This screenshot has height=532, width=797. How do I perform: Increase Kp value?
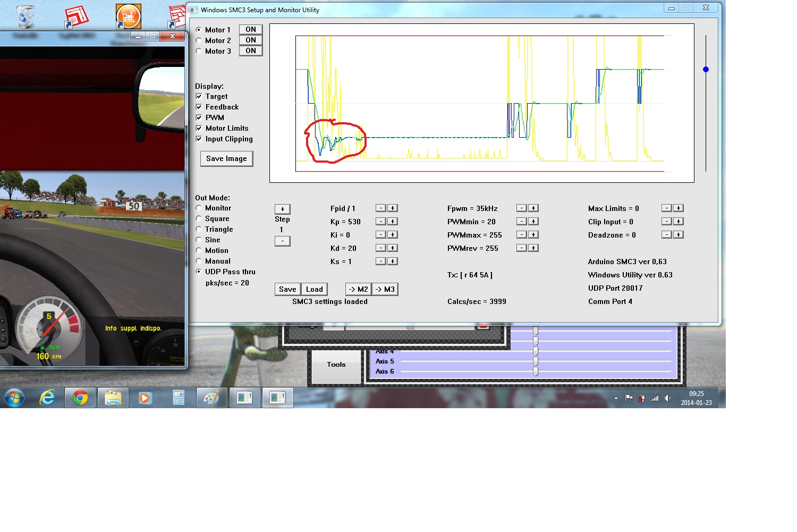[392, 221]
